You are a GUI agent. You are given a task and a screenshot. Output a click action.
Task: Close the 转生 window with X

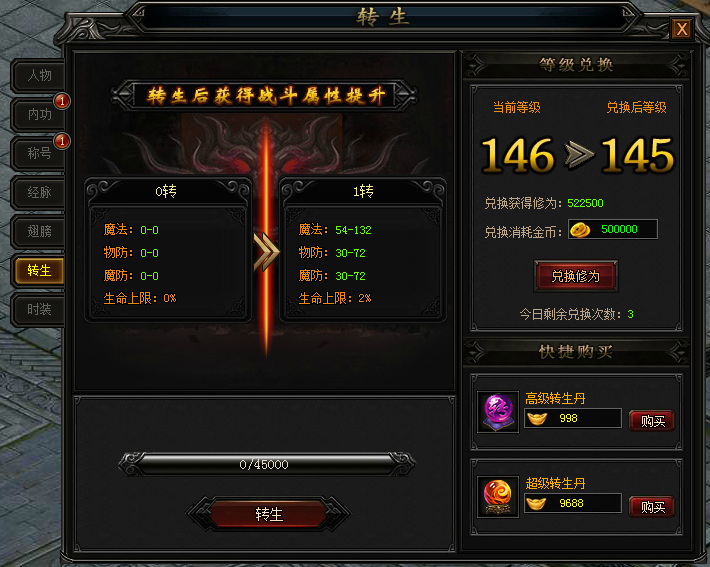point(682,29)
